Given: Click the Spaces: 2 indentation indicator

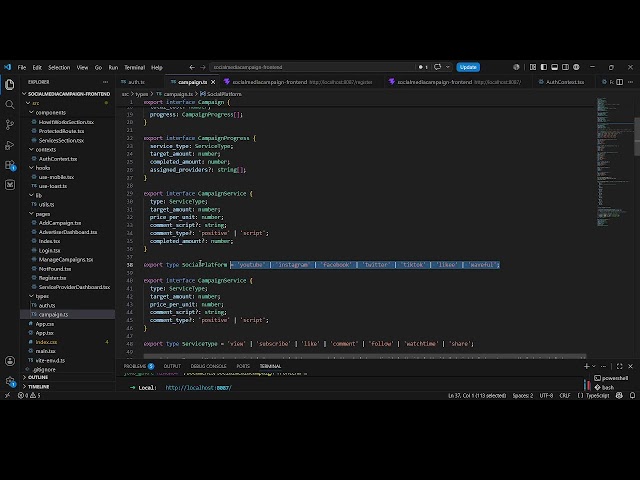Looking at the screenshot, I should [522, 396].
